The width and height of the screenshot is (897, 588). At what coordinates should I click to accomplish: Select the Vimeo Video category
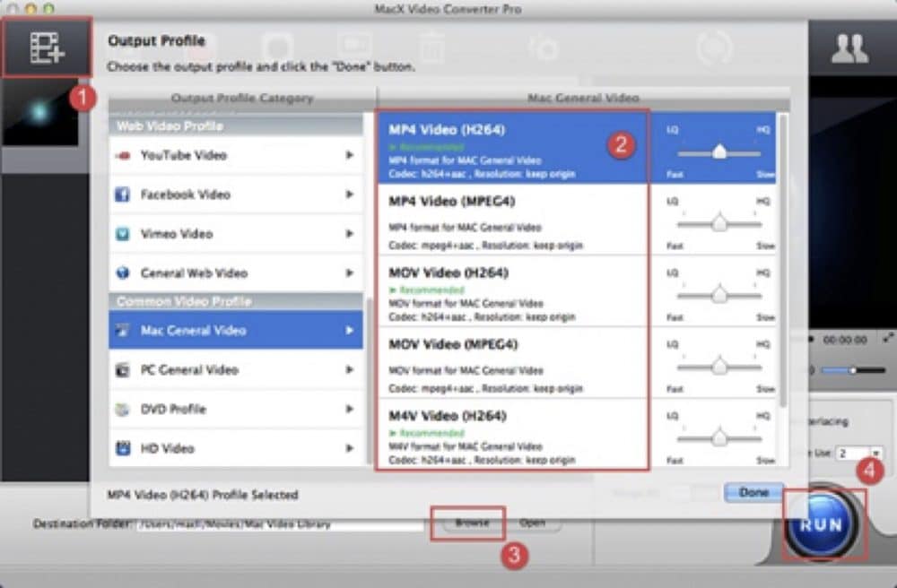(x=236, y=234)
